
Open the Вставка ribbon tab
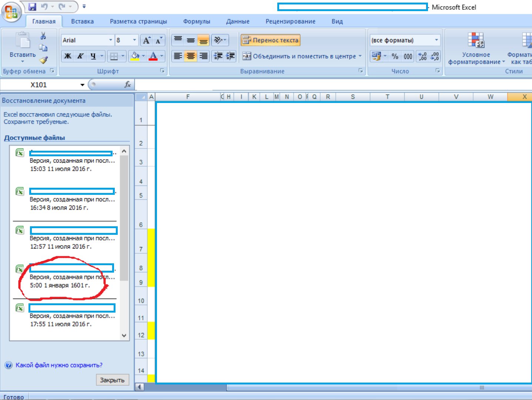(82, 21)
